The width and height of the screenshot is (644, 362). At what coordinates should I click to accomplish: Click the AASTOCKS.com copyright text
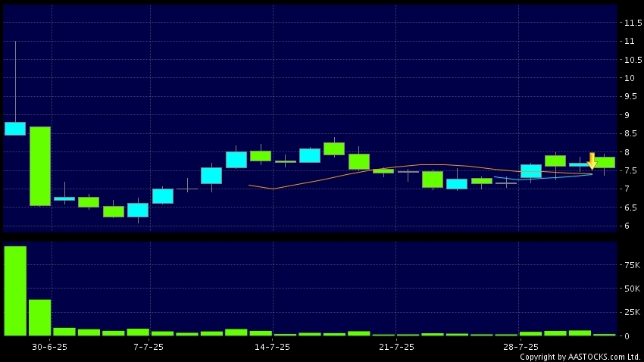[x=580, y=357]
